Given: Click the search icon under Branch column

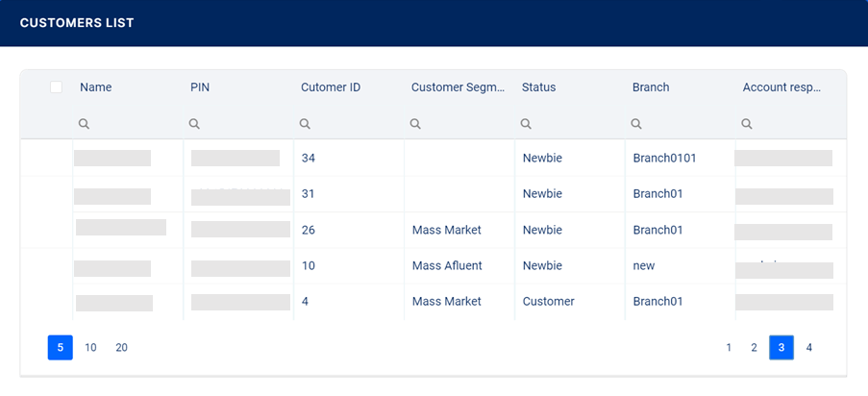Looking at the screenshot, I should (636, 124).
